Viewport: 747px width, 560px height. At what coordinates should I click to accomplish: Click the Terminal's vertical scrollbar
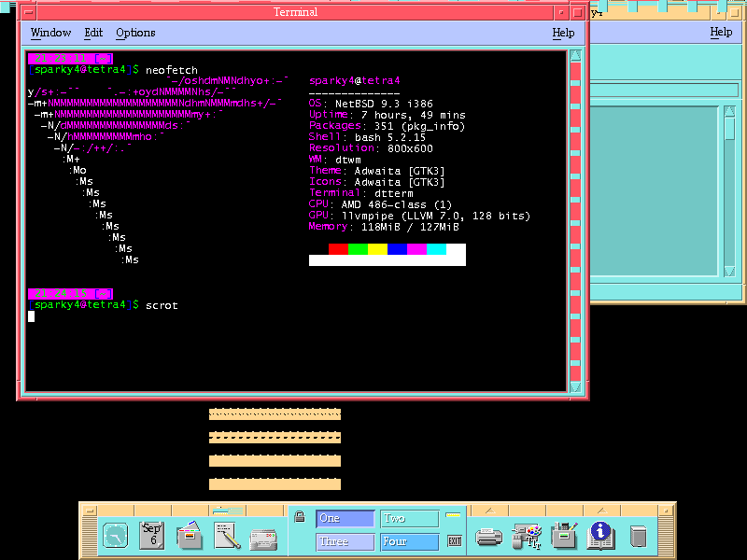point(575,224)
